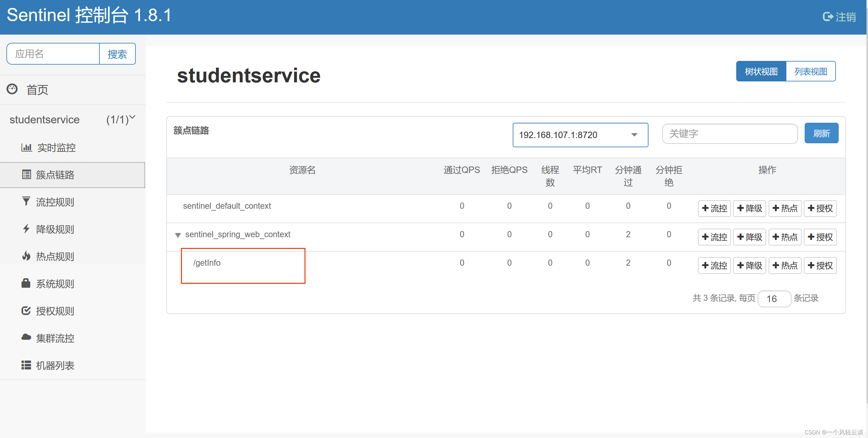Viewport: 868px width, 438px height.
Task: Go to 首页 home page
Action: point(37,90)
